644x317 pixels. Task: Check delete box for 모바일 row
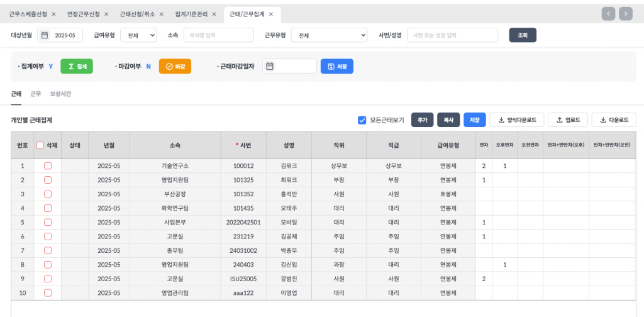(48, 222)
